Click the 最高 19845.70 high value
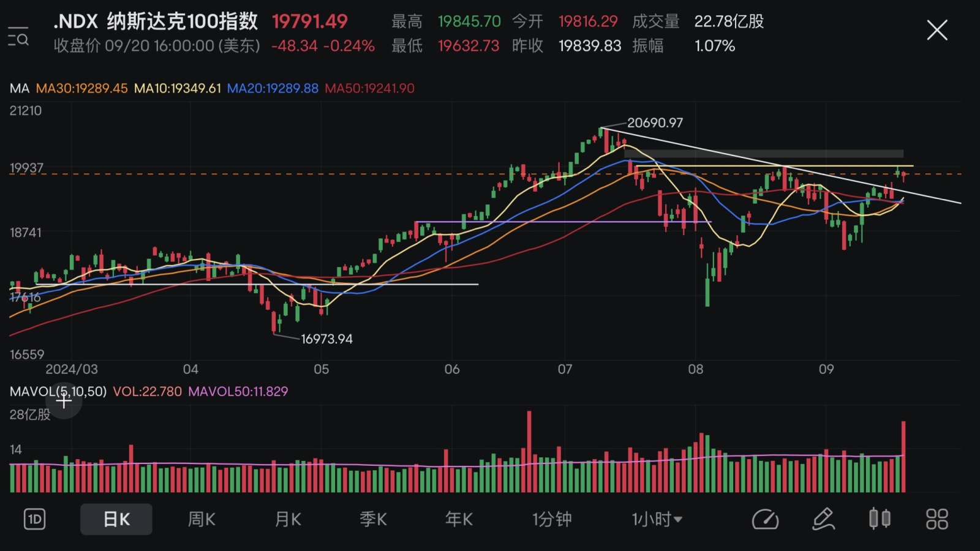 [x=446, y=21]
